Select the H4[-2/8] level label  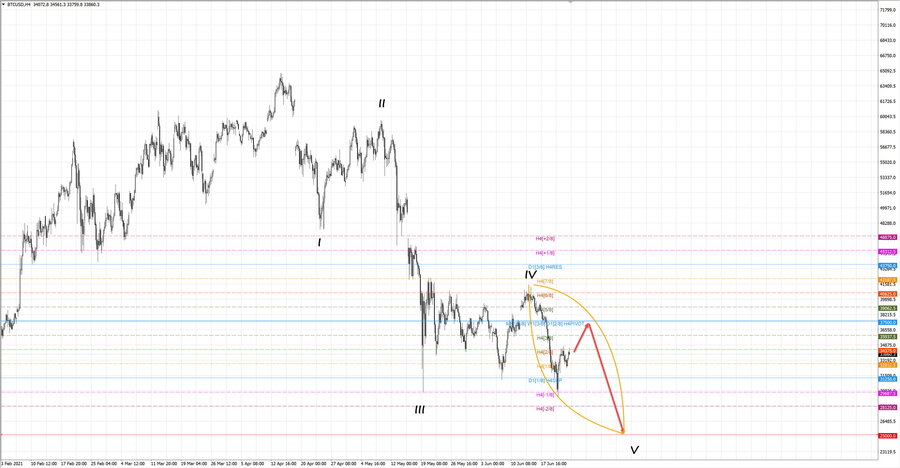545,409
